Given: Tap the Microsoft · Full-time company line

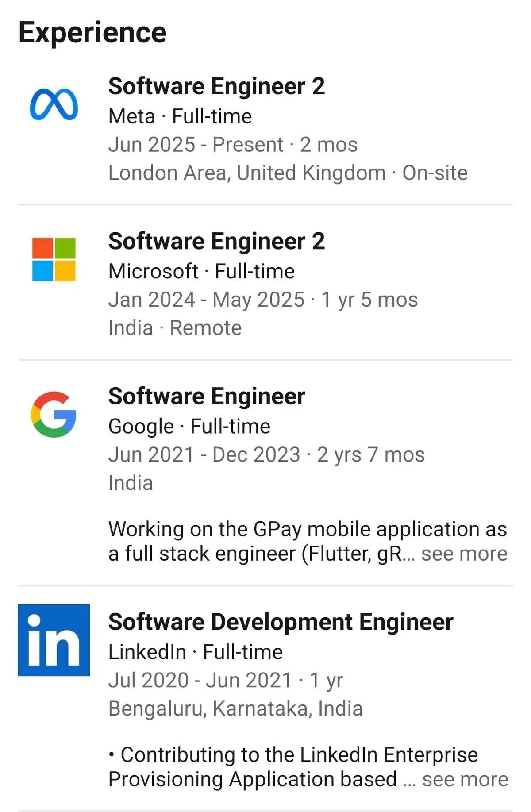Looking at the screenshot, I should (x=201, y=271).
